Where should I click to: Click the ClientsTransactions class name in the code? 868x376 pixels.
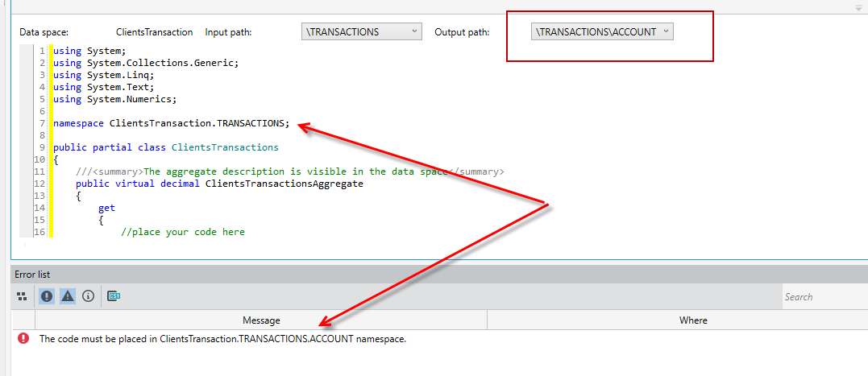pos(225,147)
